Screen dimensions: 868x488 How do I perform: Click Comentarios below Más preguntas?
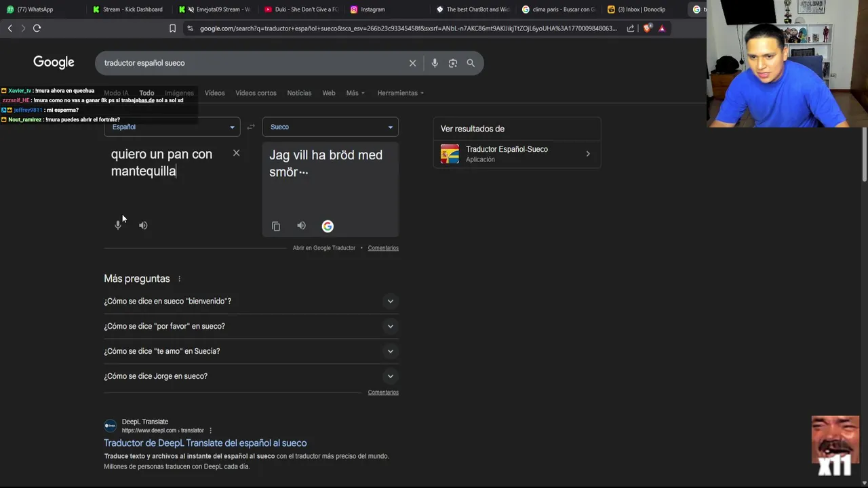383,392
